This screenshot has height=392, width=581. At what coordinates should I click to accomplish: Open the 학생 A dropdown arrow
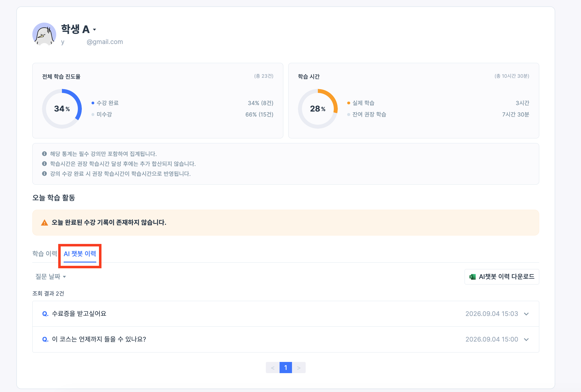click(x=95, y=30)
